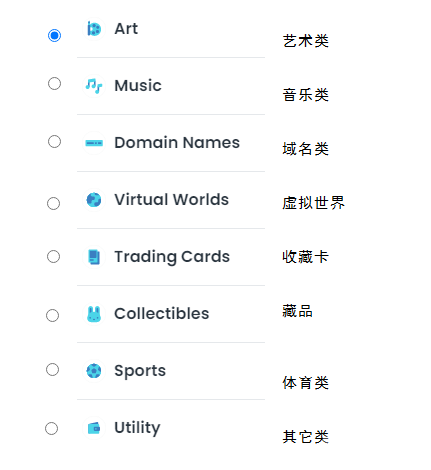The width and height of the screenshot is (431, 470).
Task: Select the Utility radio button
Action: point(51,428)
